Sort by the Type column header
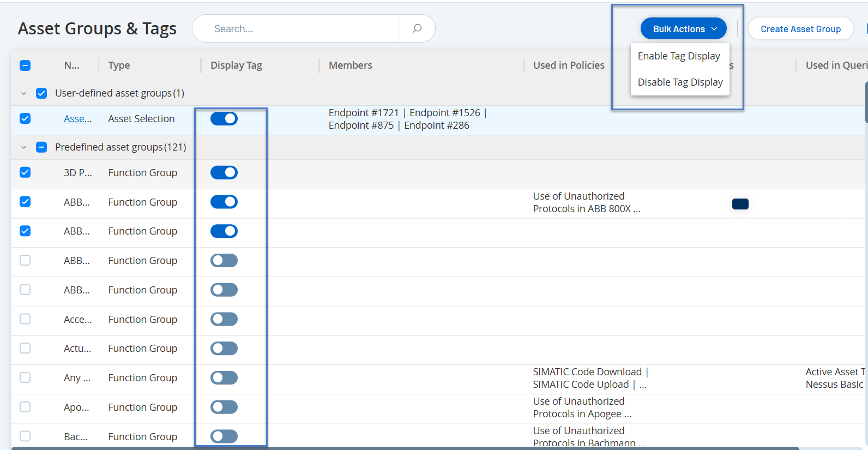Image resolution: width=868 pixels, height=450 pixels. click(119, 65)
